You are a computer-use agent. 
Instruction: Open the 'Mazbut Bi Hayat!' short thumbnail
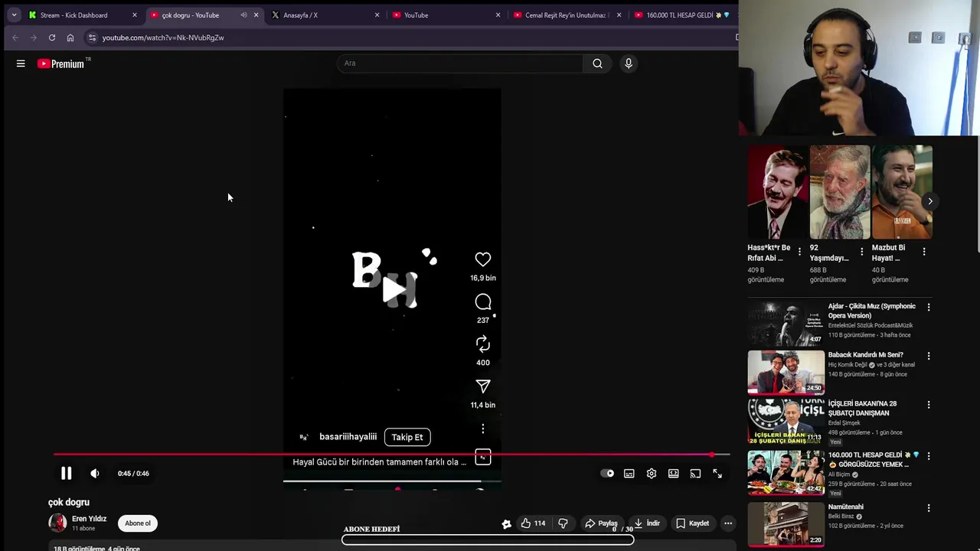[x=902, y=192]
